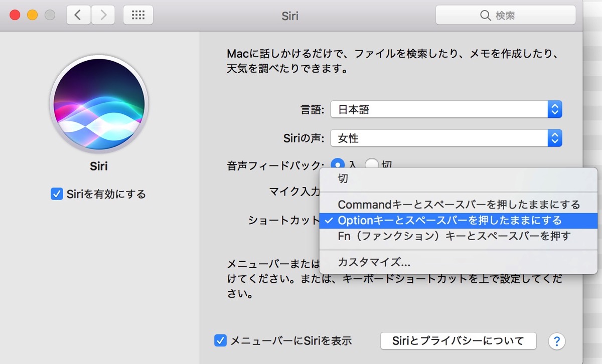
Task: Click the red close window button
Action: [15, 15]
